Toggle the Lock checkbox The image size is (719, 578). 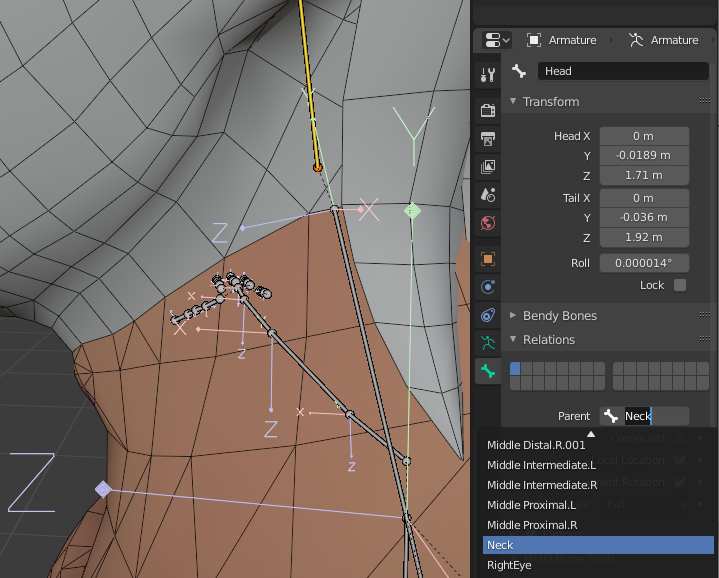[x=680, y=285]
